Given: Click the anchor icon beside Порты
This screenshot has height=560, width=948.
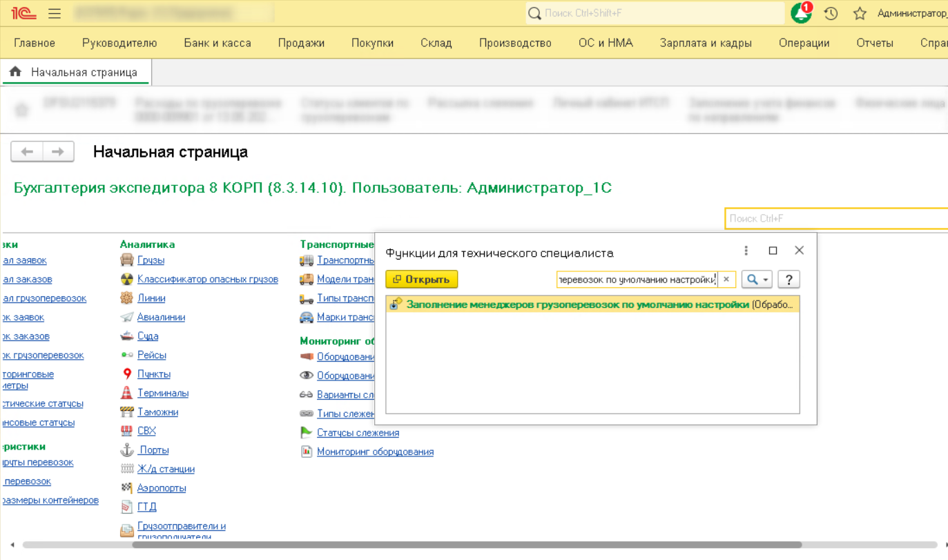Looking at the screenshot, I should coord(127,450).
